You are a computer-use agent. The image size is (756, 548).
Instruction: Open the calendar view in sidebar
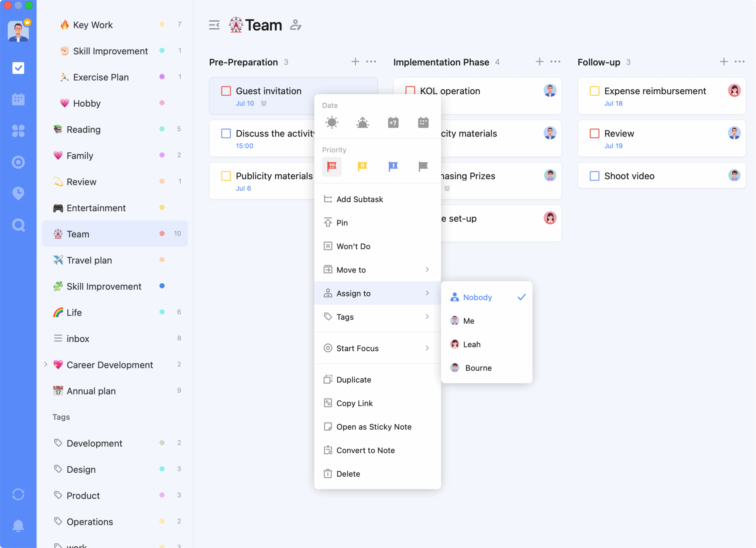click(18, 99)
